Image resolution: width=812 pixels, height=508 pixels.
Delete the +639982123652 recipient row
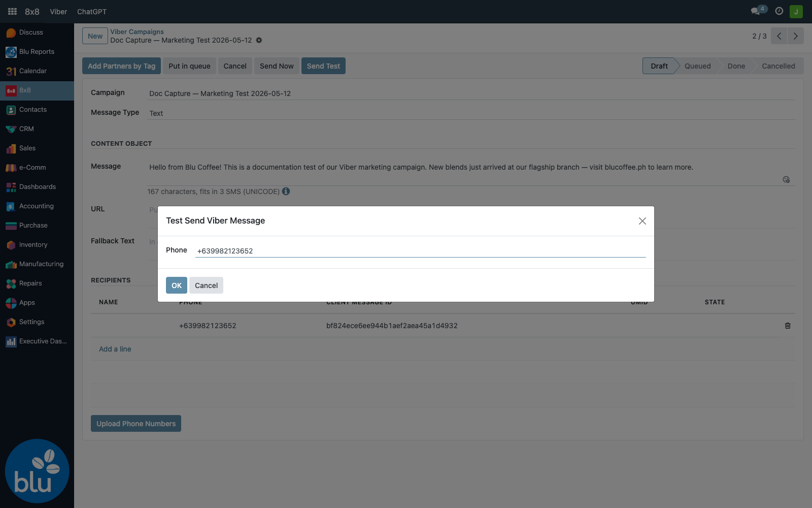click(788, 326)
